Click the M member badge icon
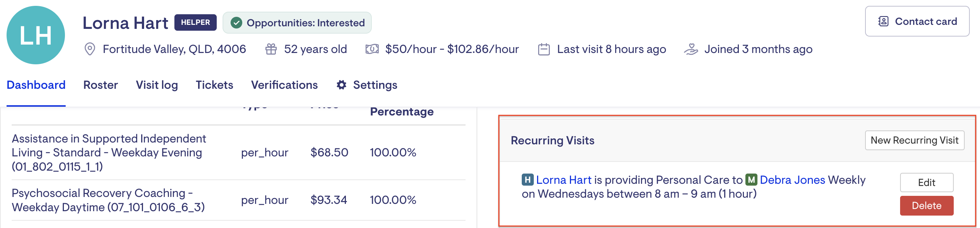980x228 pixels. pyautogui.click(x=751, y=179)
